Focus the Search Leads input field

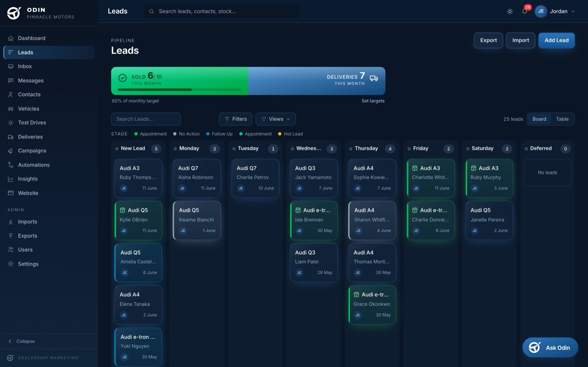coord(146,119)
